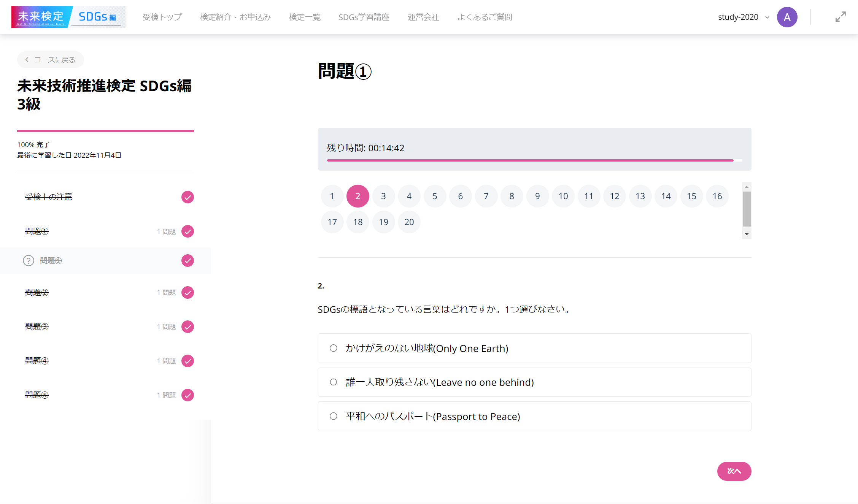858x504 pixels.
Task: Click the question mark icon beside 問題①
Action: [29, 260]
